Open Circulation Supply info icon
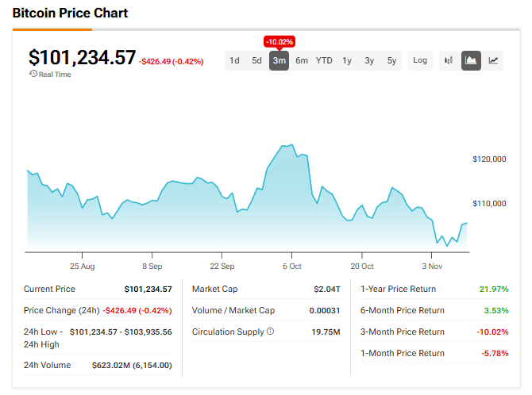Screen dimensions: 532x395 click(x=271, y=332)
